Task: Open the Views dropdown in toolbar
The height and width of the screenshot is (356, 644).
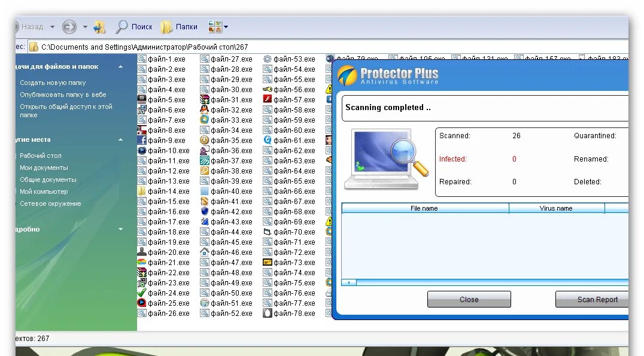Action: [x=218, y=27]
